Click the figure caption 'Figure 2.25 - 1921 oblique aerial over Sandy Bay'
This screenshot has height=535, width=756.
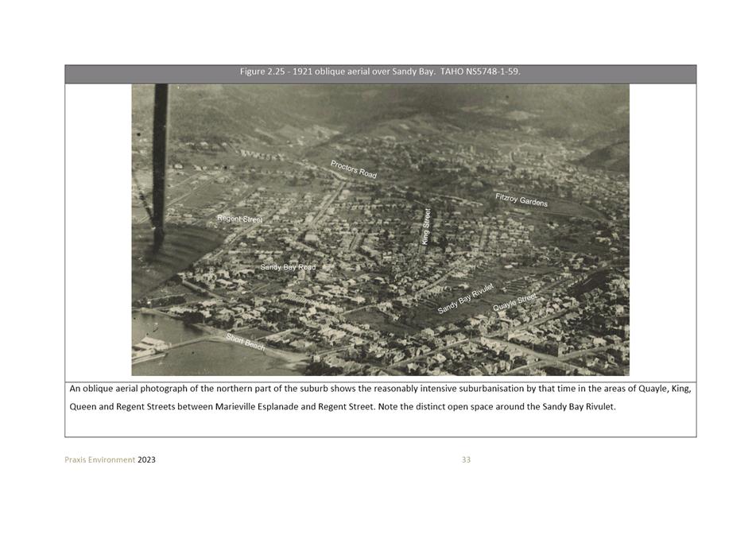[380, 72]
